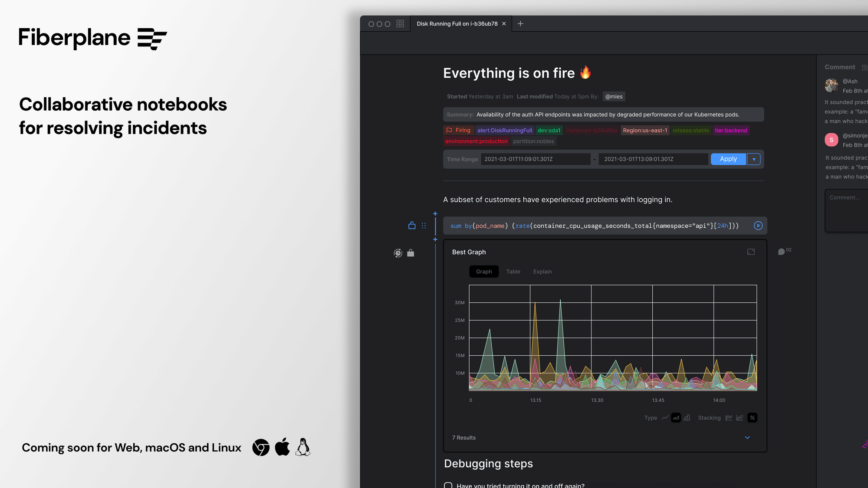Expand the 7 Results chevron

(747, 438)
